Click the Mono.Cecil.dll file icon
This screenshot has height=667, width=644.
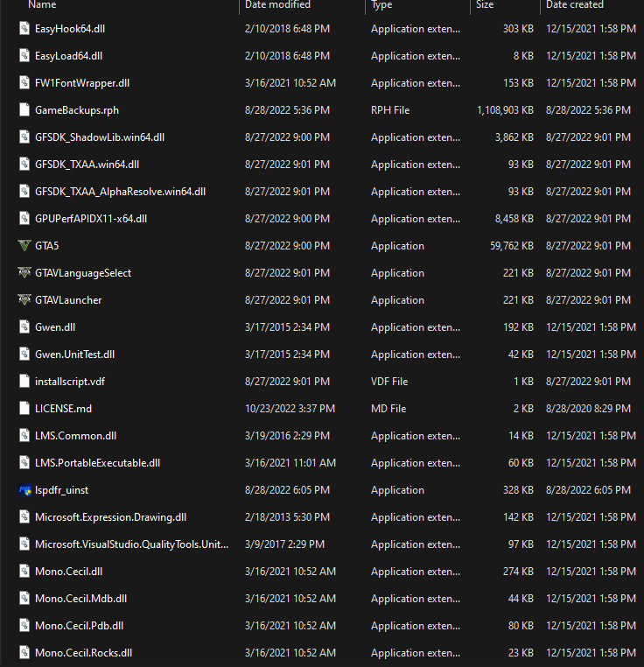tap(24, 572)
